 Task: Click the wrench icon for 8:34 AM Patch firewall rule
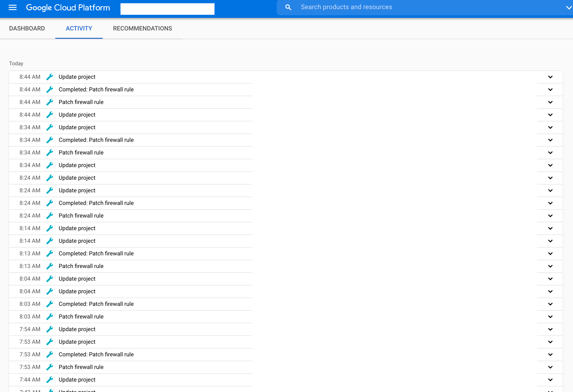[50, 152]
